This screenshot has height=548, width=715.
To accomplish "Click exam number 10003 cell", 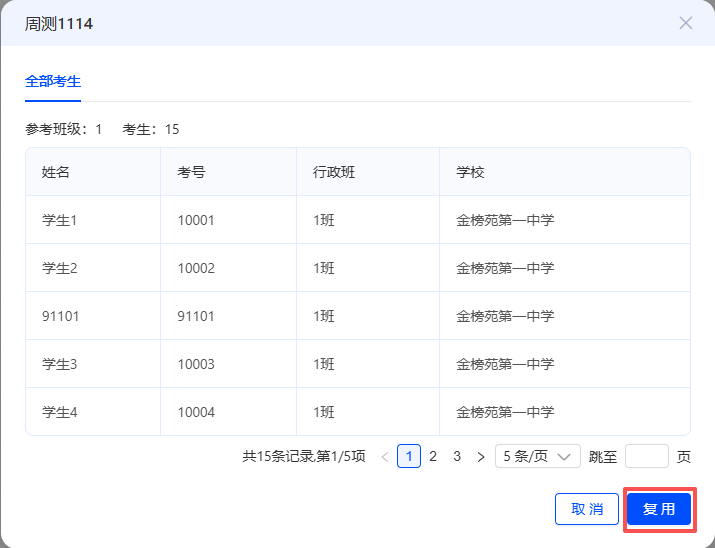I will click(196, 364).
